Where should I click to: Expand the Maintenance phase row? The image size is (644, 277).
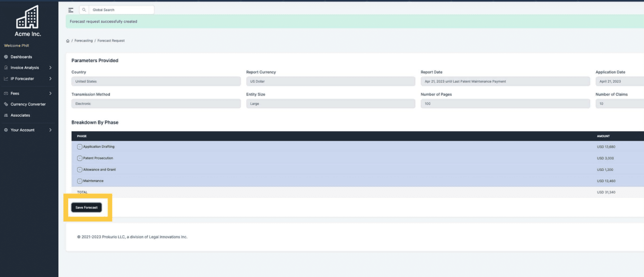point(79,181)
